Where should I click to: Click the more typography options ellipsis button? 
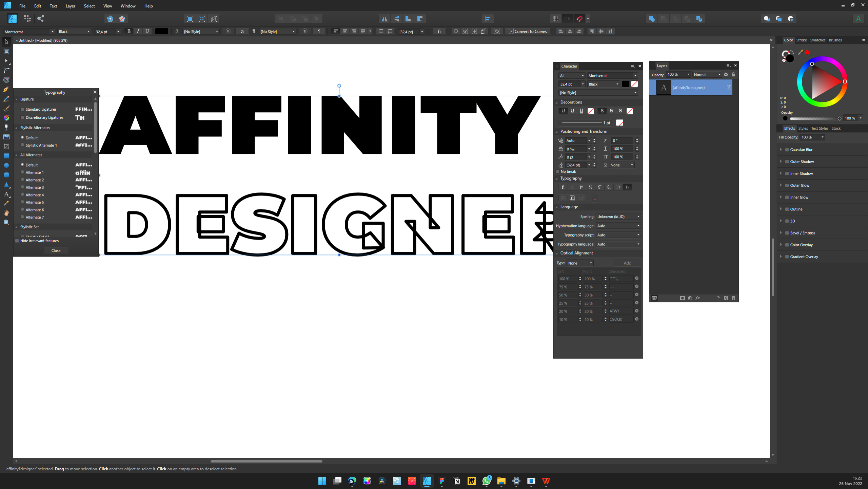(595, 198)
